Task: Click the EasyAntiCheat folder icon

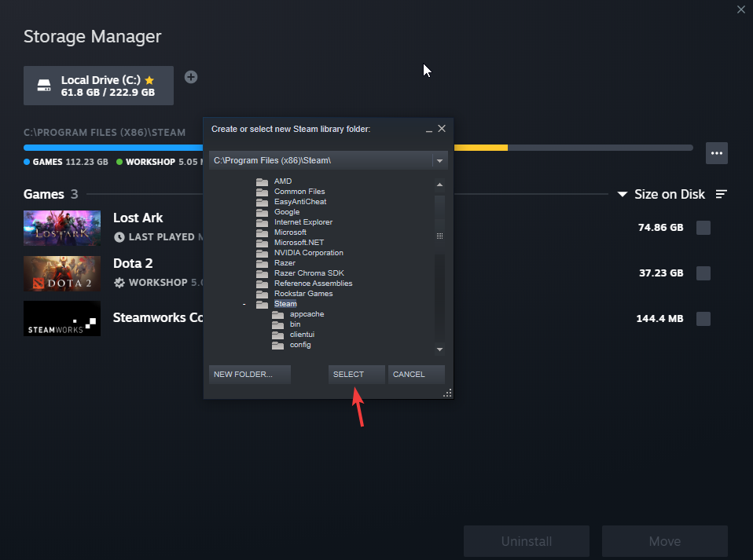Action: [x=263, y=202]
